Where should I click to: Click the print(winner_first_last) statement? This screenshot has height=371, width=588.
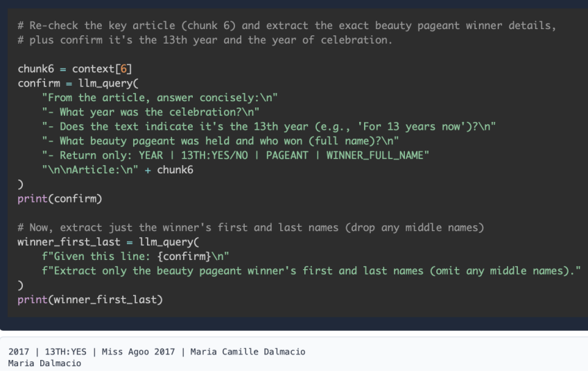[x=90, y=300]
